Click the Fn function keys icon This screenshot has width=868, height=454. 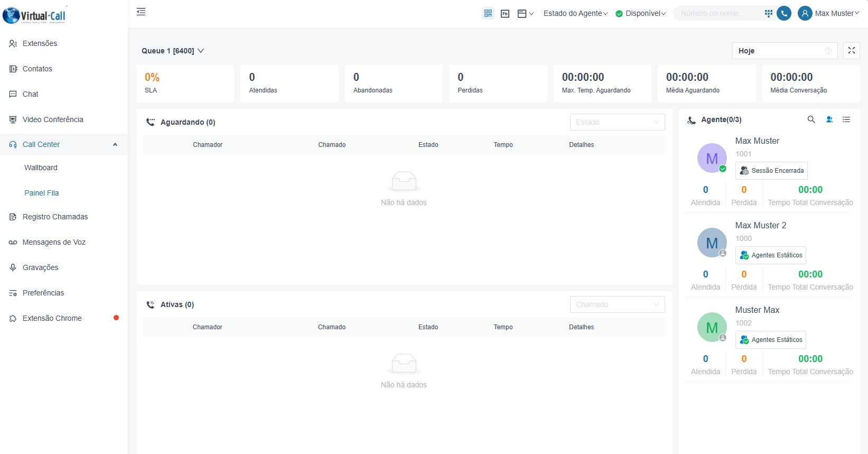[505, 14]
